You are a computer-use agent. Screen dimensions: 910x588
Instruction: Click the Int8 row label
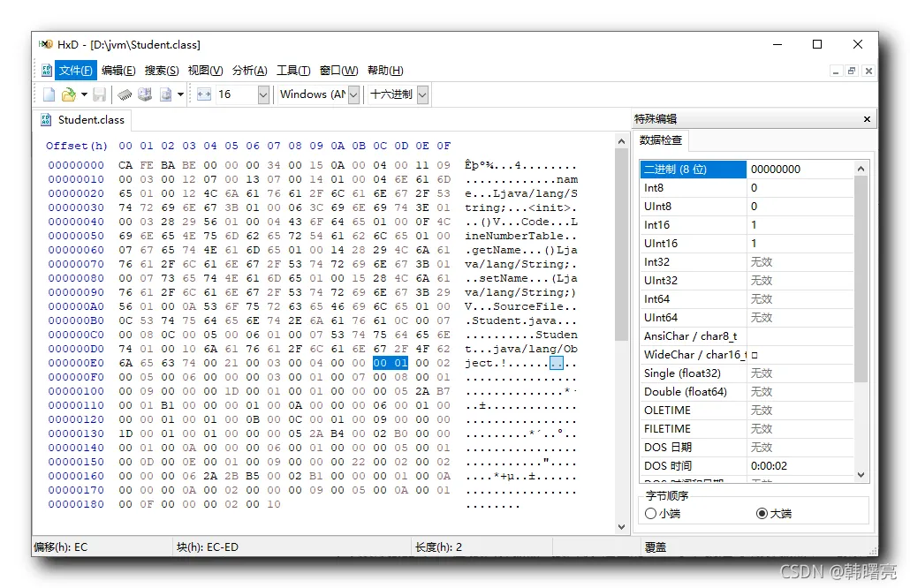tap(654, 188)
